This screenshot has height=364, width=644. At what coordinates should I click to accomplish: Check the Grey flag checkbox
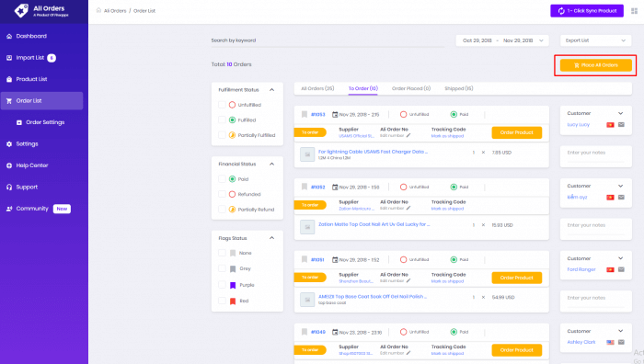[x=222, y=268]
